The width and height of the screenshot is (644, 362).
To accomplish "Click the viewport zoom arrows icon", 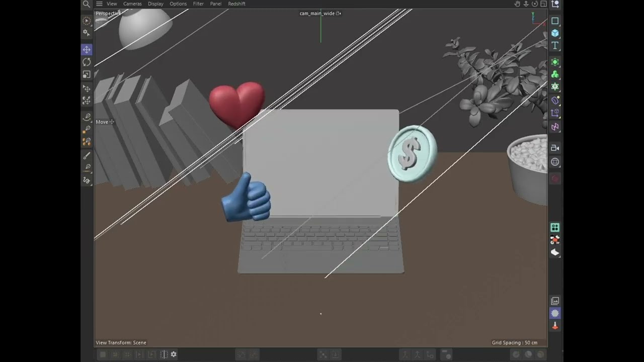I will point(526,4).
